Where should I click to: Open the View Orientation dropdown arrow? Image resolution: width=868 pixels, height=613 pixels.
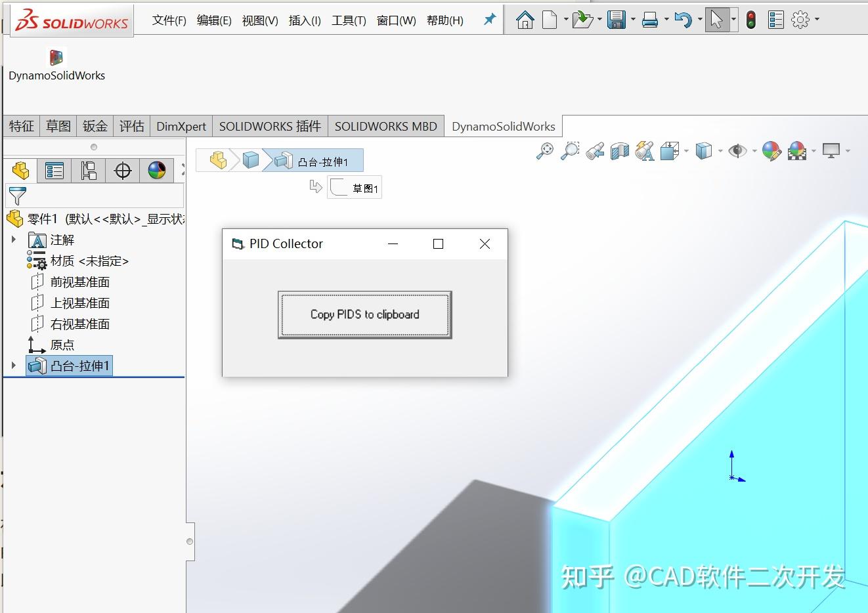pyautogui.click(x=687, y=150)
